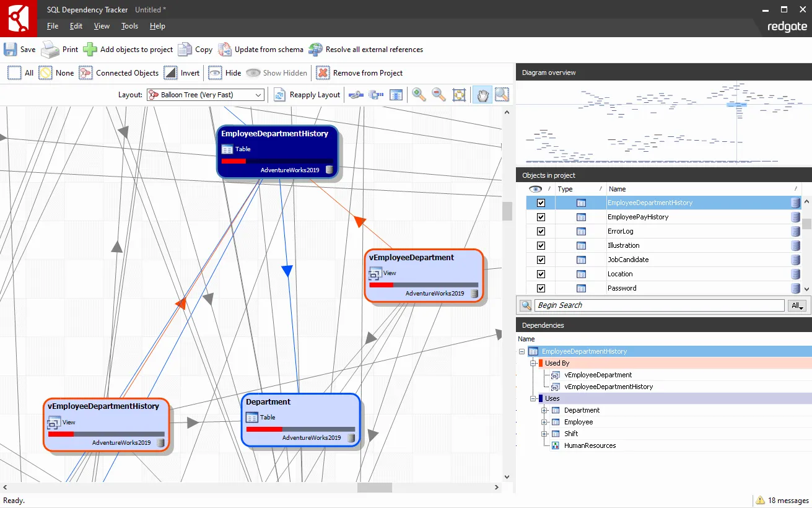The image size is (812, 508).
Task: Activate the Zoom Out magnifier icon
Action: [x=439, y=94]
